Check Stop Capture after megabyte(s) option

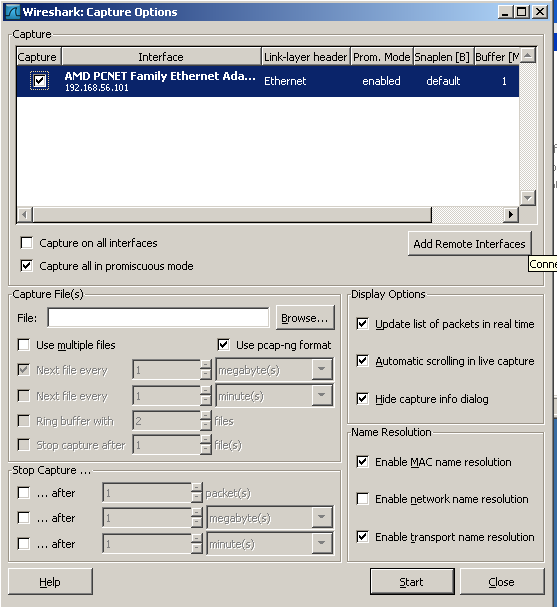24,518
